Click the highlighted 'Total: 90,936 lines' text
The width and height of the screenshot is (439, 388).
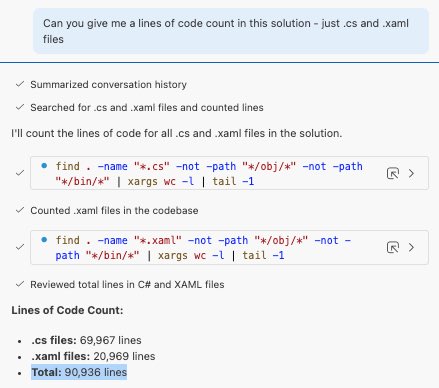click(x=79, y=372)
